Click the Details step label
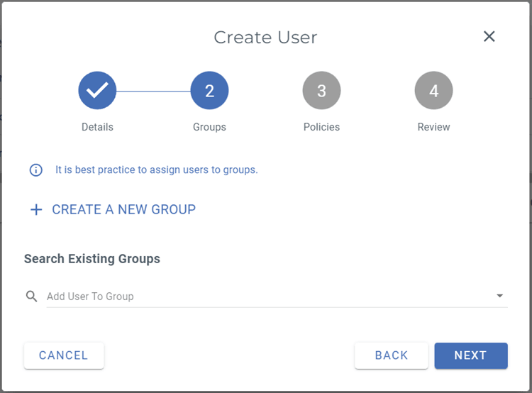The image size is (532, 393). point(97,127)
